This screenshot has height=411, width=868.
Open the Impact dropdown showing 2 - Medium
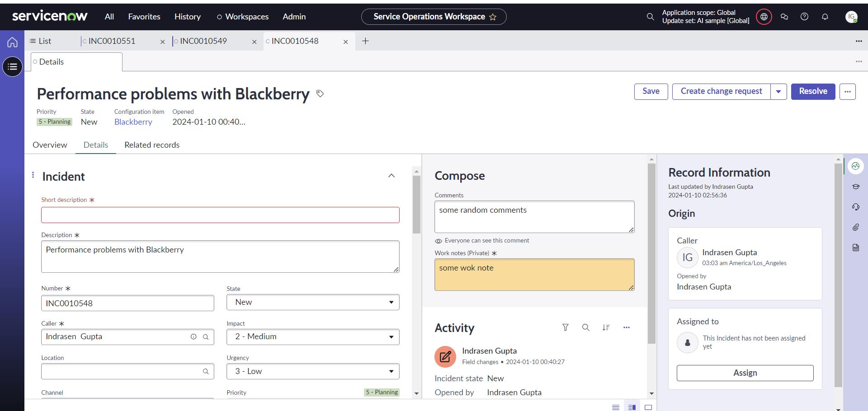[313, 337]
